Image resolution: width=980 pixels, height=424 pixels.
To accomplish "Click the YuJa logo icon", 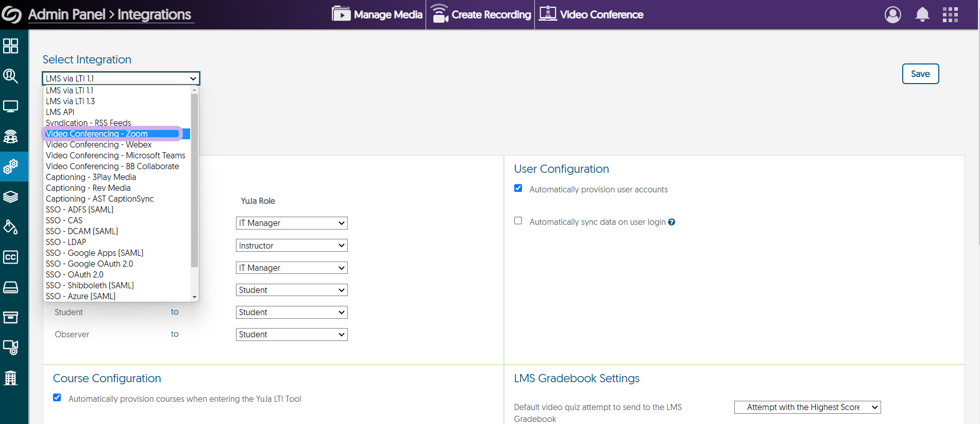I will pos(11,14).
